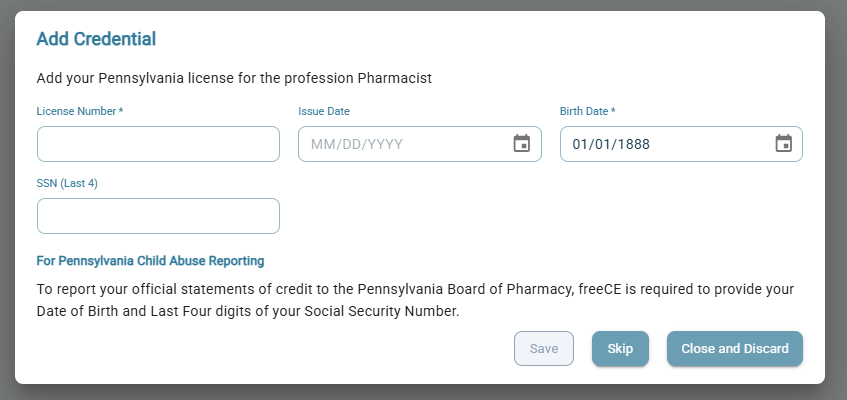Choose Close and Discard
This screenshot has height=400, width=847.
735,349
